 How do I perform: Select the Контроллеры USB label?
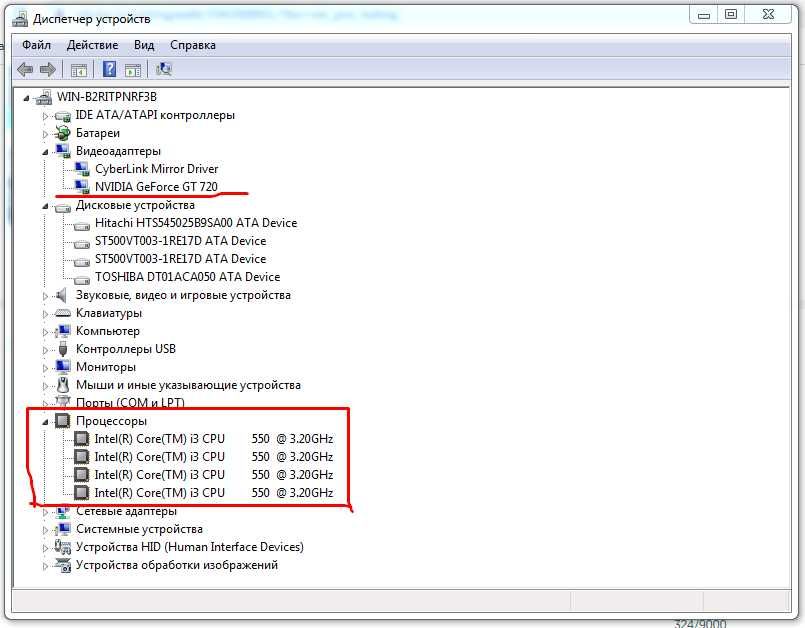tap(126, 349)
